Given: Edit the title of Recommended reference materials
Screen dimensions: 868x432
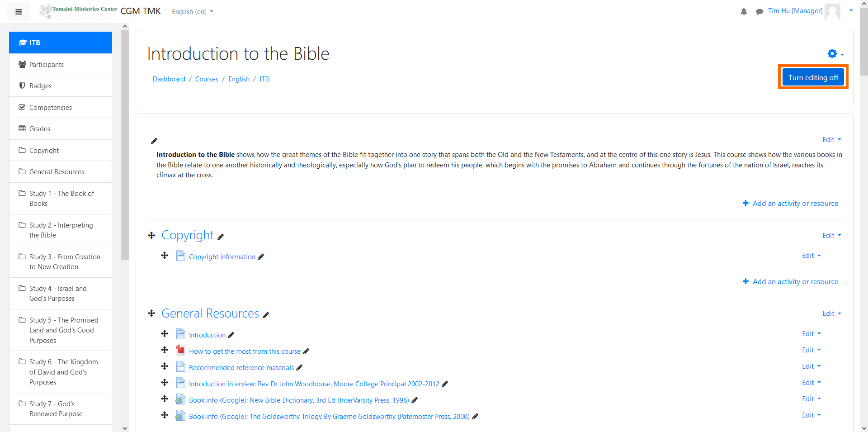Looking at the screenshot, I should [x=299, y=368].
